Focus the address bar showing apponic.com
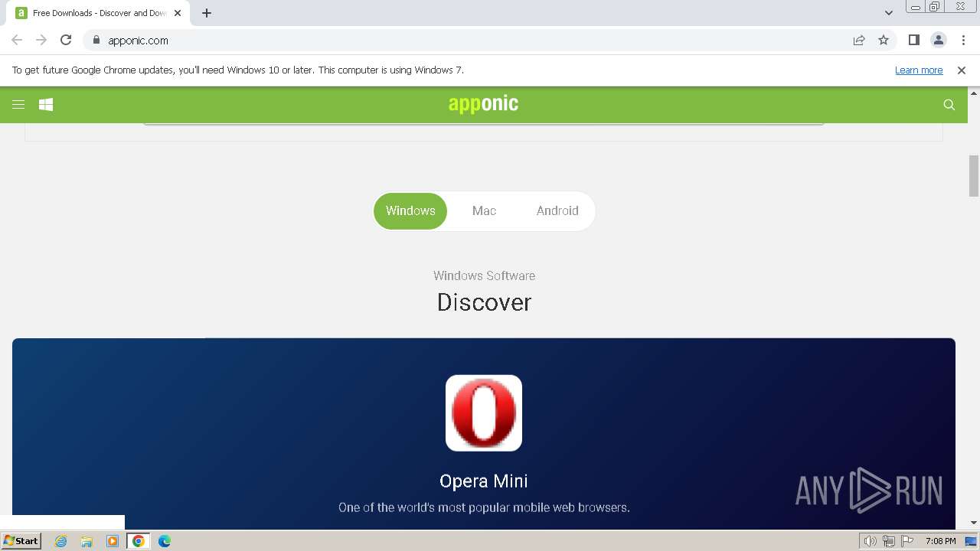Image resolution: width=980 pixels, height=551 pixels. [475, 41]
